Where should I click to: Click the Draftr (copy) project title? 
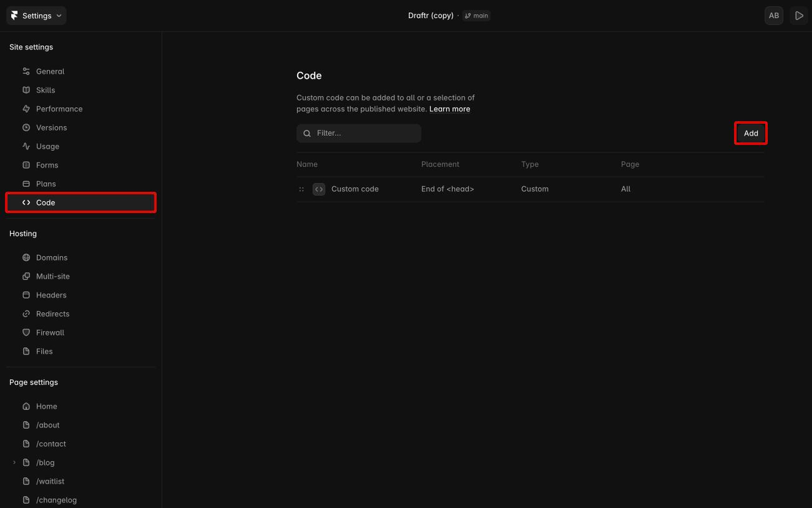tap(431, 16)
